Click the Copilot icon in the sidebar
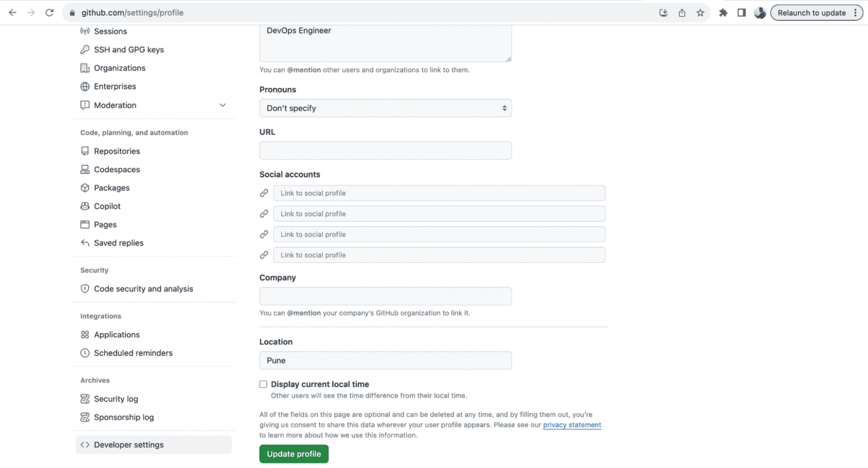The height and width of the screenshot is (468, 868). (x=85, y=206)
